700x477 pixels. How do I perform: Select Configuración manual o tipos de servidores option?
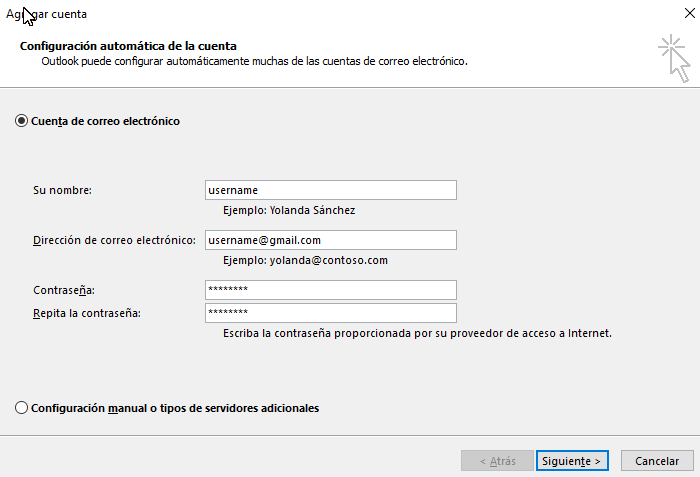pyautogui.click(x=21, y=408)
